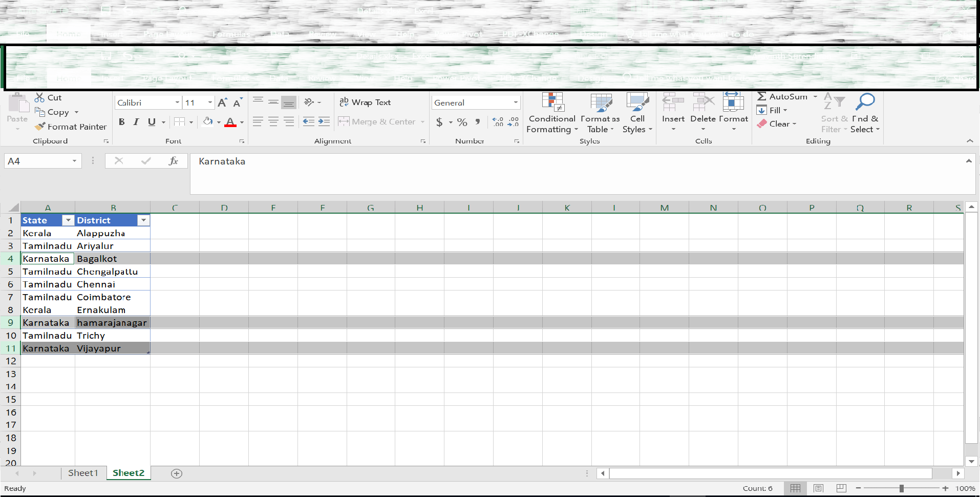
Task: Expand the Font Size dropdown
Action: 209,102
